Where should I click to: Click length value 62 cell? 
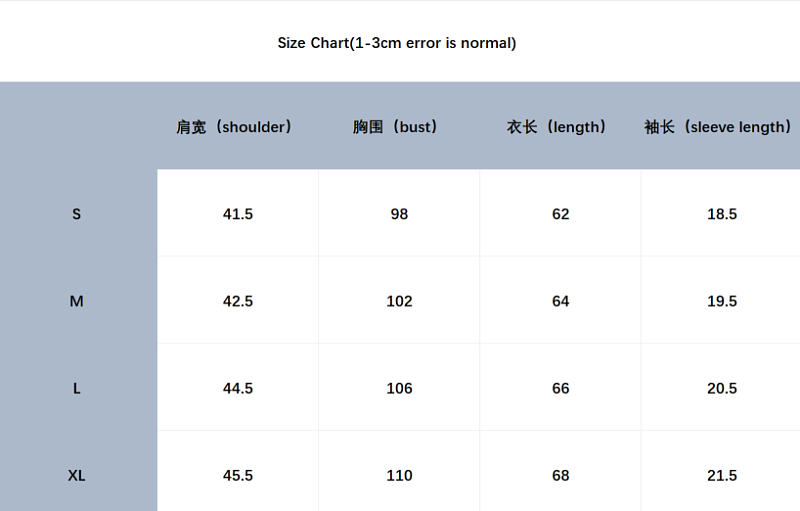click(x=560, y=214)
